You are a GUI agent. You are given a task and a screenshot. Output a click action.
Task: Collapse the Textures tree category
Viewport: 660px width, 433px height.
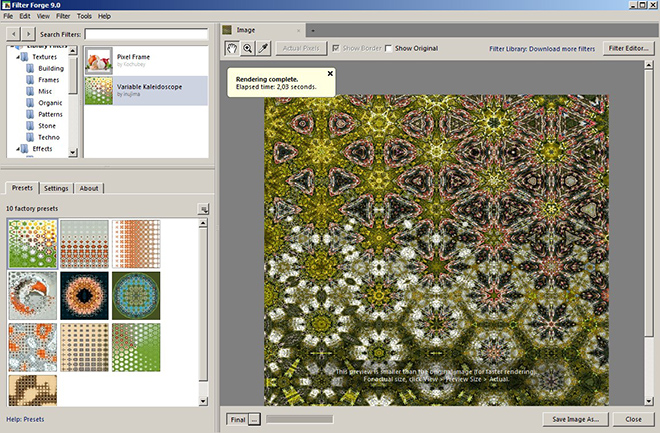19,57
